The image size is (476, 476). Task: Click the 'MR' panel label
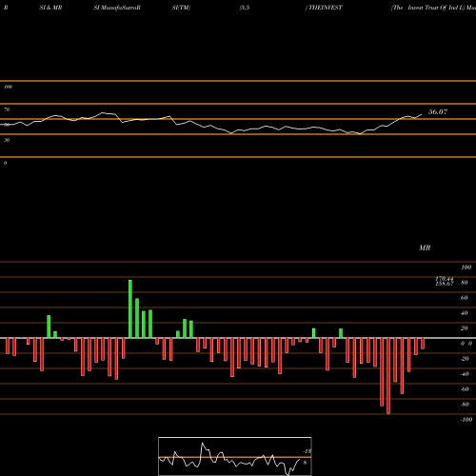click(425, 248)
